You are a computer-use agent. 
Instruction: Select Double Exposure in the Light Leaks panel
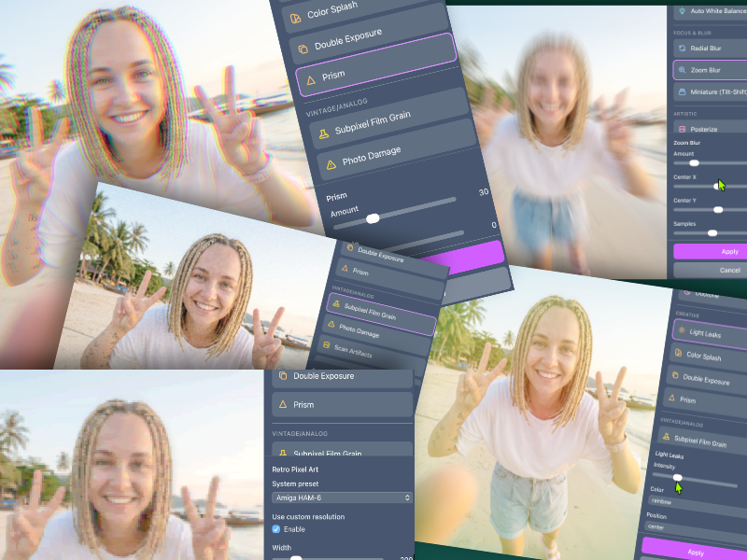tap(707, 379)
